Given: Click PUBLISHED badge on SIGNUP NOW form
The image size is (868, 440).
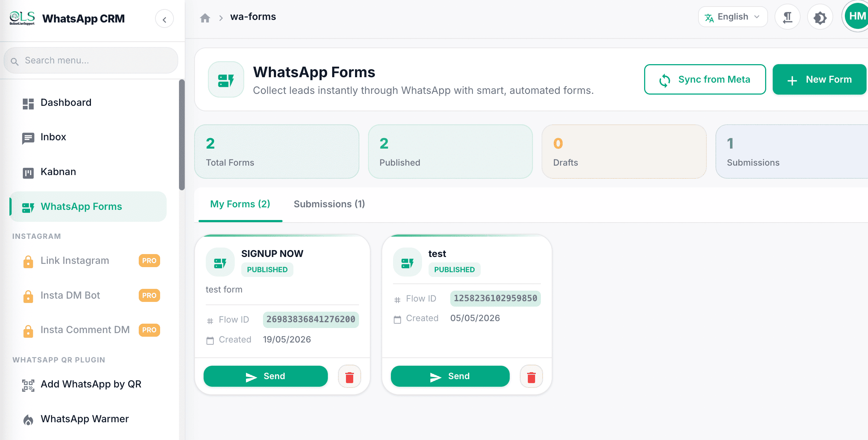Looking at the screenshot, I should [x=267, y=270].
